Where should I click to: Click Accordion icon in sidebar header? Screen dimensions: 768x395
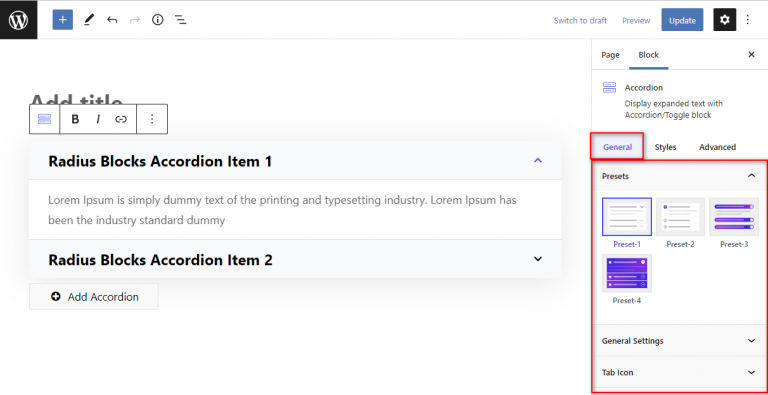click(609, 88)
